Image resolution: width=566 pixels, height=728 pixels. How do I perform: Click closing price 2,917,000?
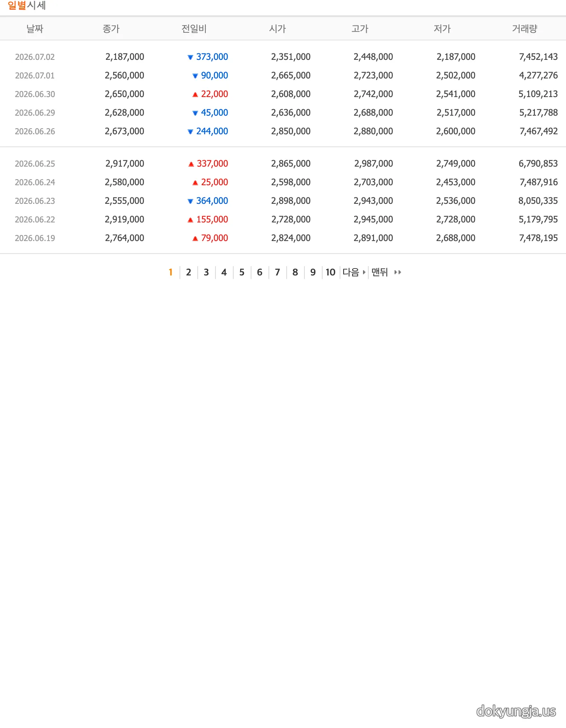click(x=125, y=164)
